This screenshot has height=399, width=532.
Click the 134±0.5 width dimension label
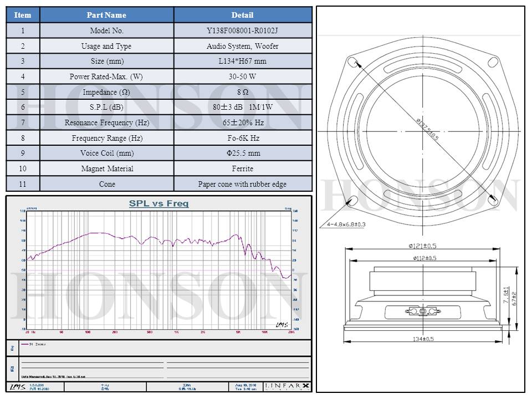[x=423, y=338]
